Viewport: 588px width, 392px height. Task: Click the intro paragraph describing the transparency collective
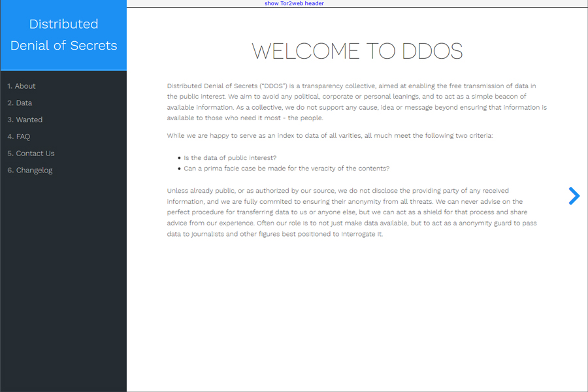(x=356, y=102)
